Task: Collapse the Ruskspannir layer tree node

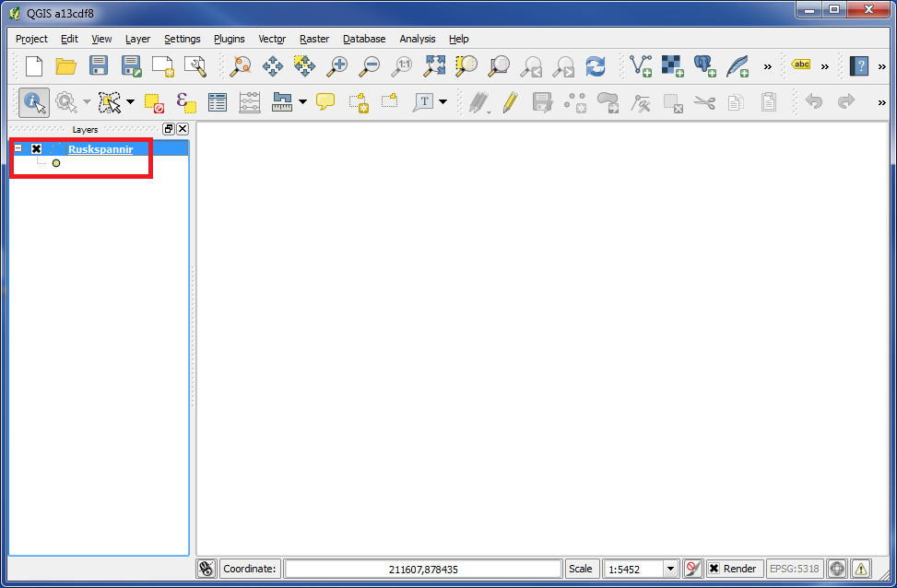Action: coord(18,148)
